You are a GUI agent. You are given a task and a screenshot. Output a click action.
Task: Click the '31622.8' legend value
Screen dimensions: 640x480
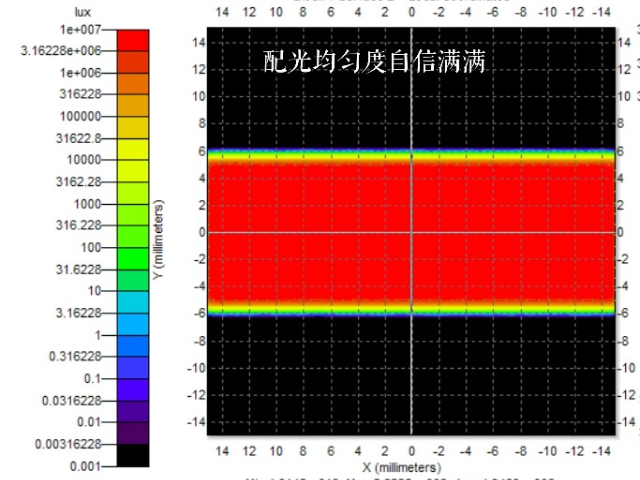[79, 138]
